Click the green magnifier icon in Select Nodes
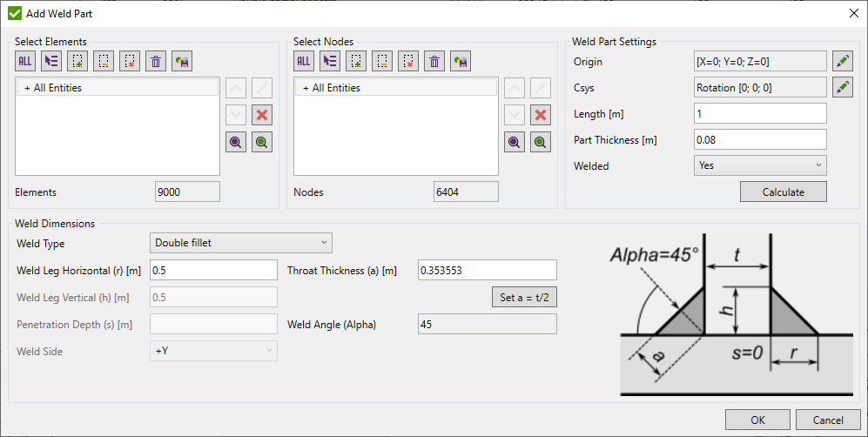The width and height of the screenshot is (868, 437). [x=541, y=143]
